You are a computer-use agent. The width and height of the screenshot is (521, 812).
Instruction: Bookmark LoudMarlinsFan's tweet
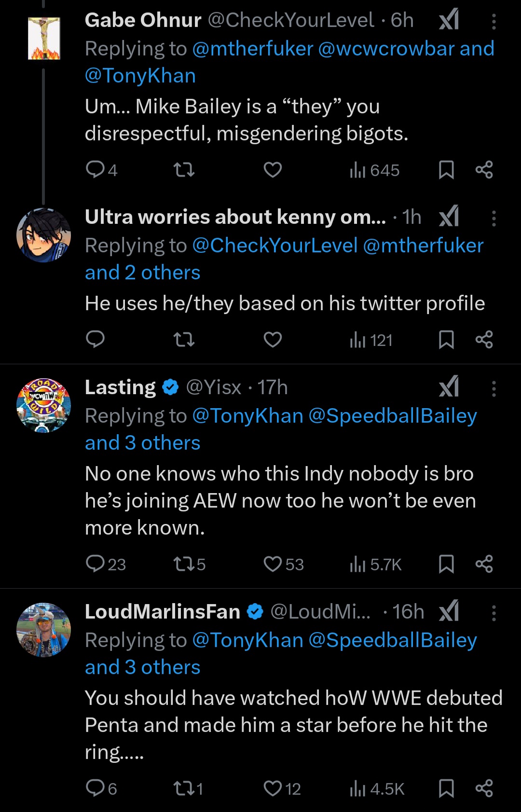point(446,788)
